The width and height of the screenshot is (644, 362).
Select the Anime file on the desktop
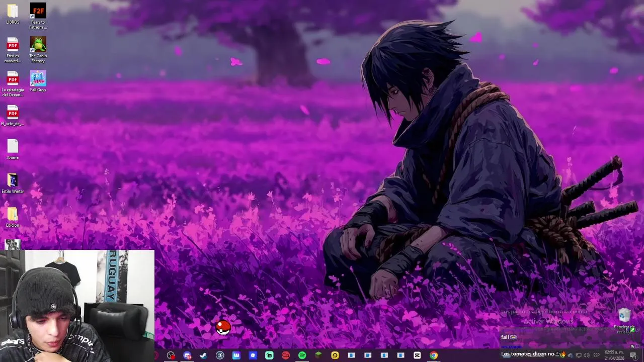[13, 149]
